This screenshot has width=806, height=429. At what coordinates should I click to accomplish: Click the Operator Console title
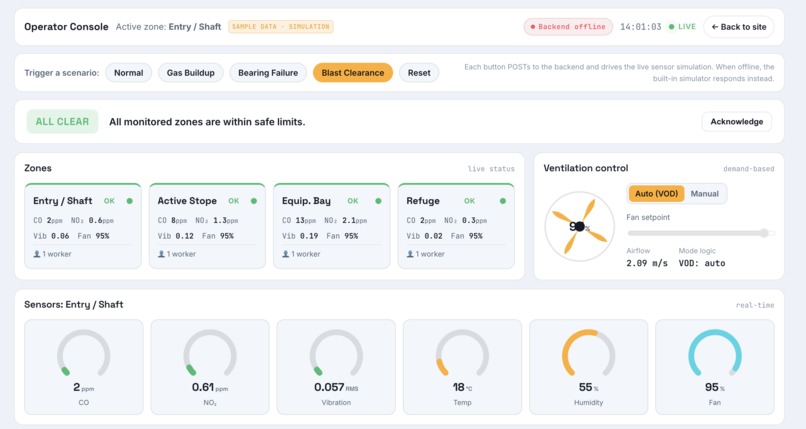[66, 27]
